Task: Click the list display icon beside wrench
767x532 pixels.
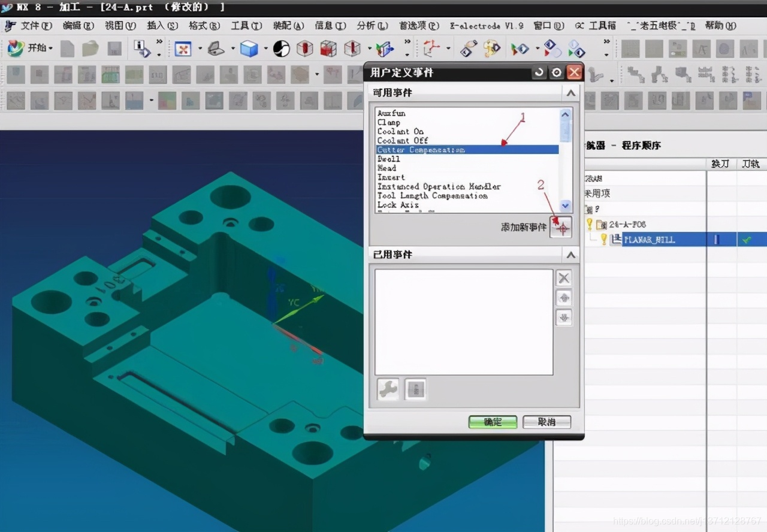Action: (x=416, y=390)
